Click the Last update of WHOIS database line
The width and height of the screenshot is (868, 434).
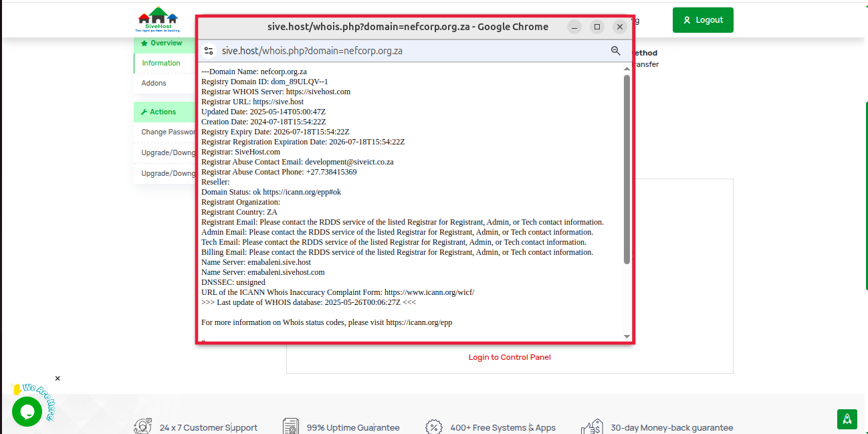pyautogui.click(x=309, y=302)
